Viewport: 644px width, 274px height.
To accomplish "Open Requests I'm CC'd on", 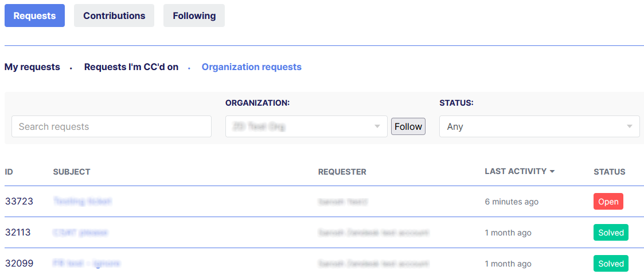I will coord(131,67).
